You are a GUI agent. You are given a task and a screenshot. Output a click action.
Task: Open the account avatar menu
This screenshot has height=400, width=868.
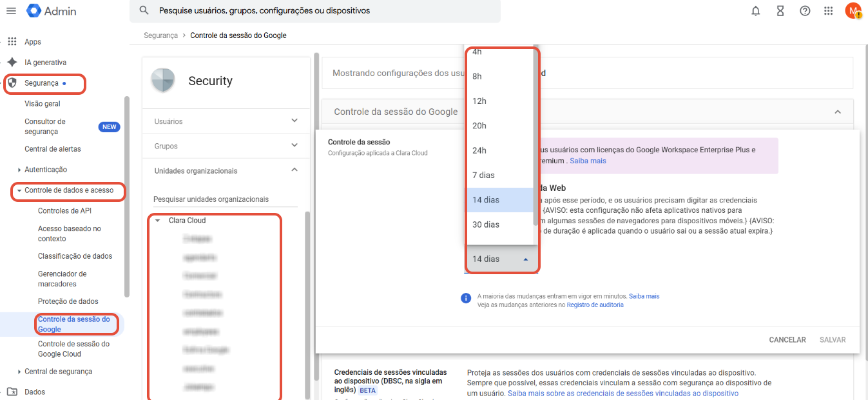[853, 11]
